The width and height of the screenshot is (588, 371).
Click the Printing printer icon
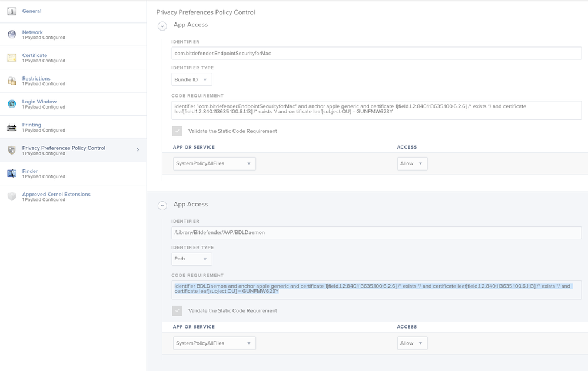12,128
